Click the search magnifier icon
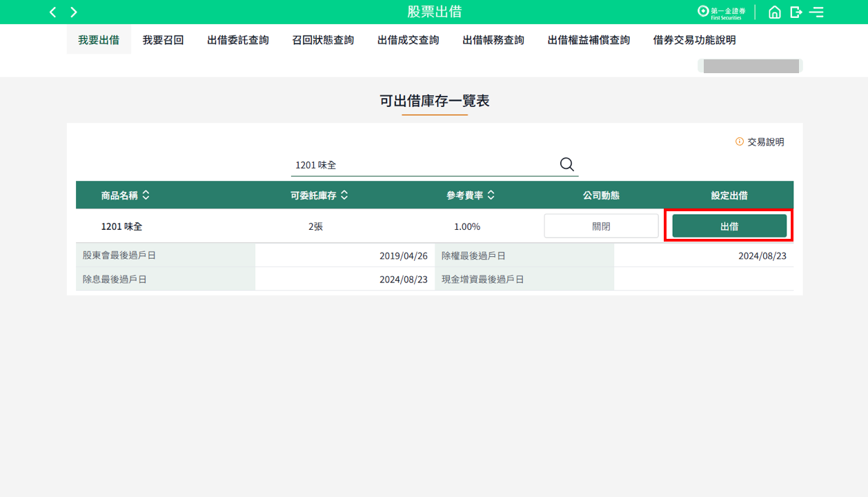Screen dimensions: 868x497 tap(566, 164)
